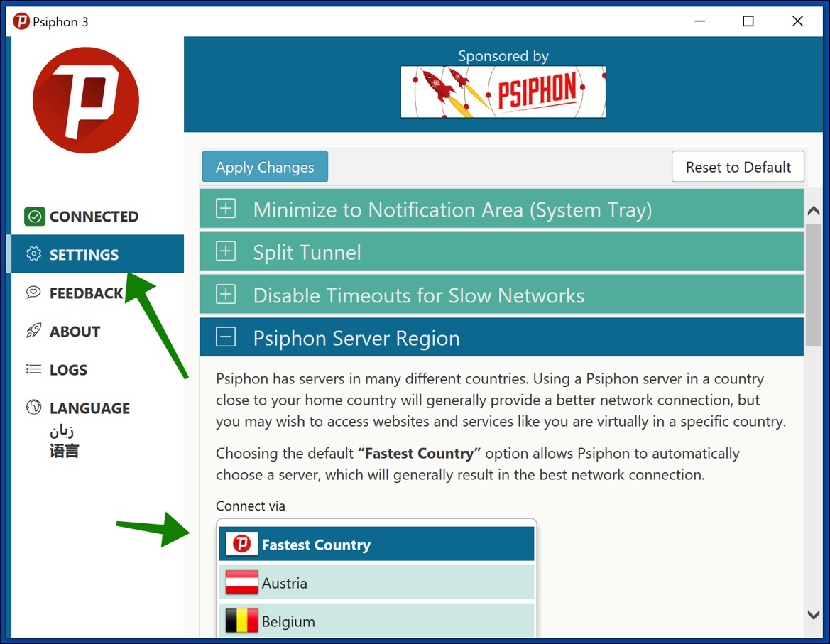Minimize the Psiphon 3 window
This screenshot has height=644, width=830.
699,21
